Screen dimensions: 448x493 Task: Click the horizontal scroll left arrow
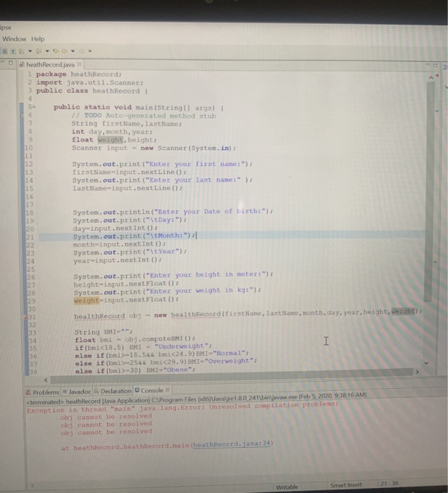pyautogui.click(x=46, y=380)
